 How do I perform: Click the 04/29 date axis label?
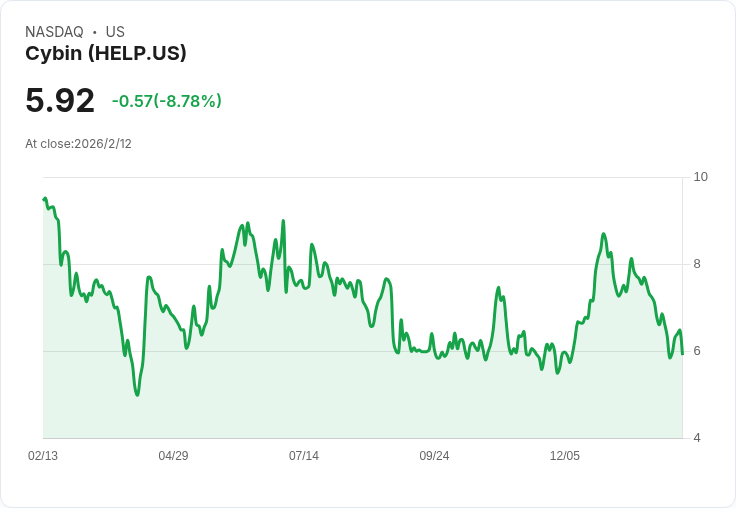pyautogui.click(x=173, y=456)
